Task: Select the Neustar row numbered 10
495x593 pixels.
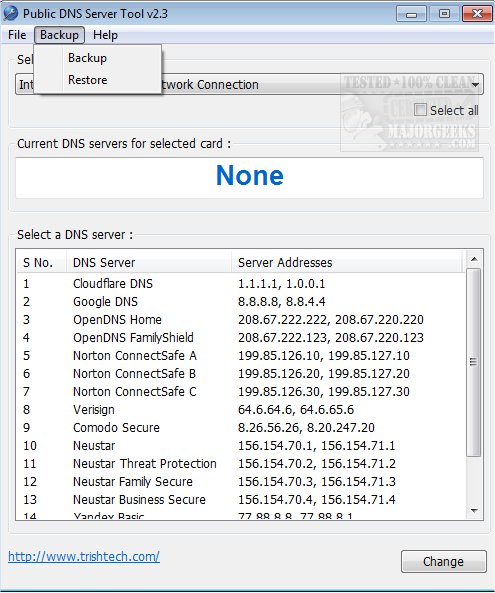Action: [x=241, y=446]
